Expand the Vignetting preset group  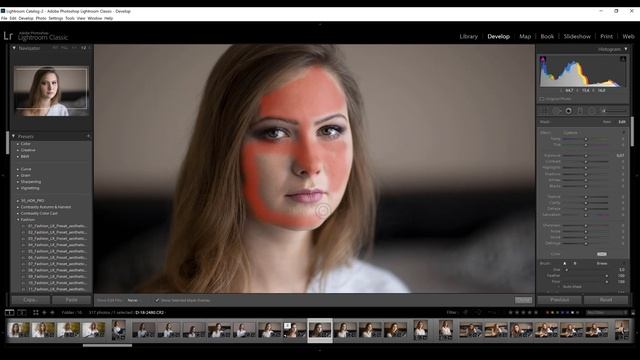point(18,188)
